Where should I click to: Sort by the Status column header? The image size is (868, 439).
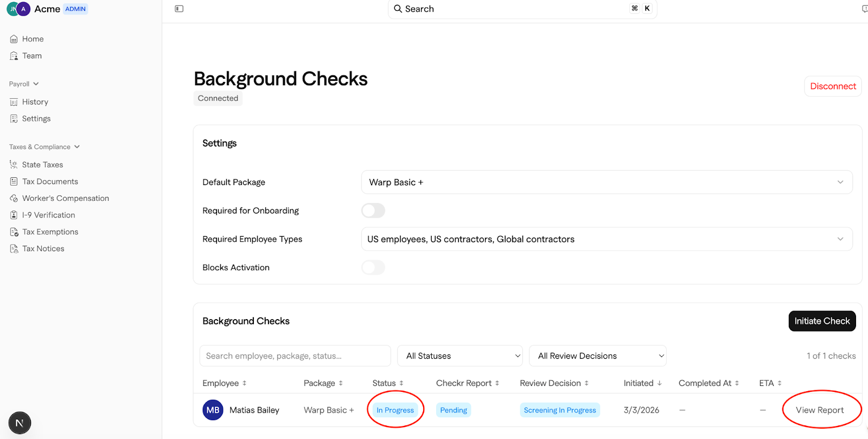click(388, 383)
